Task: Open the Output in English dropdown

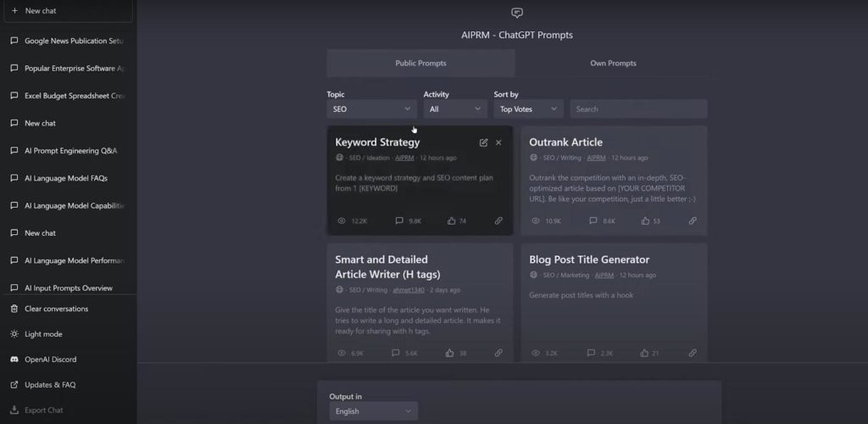Action: pos(373,411)
